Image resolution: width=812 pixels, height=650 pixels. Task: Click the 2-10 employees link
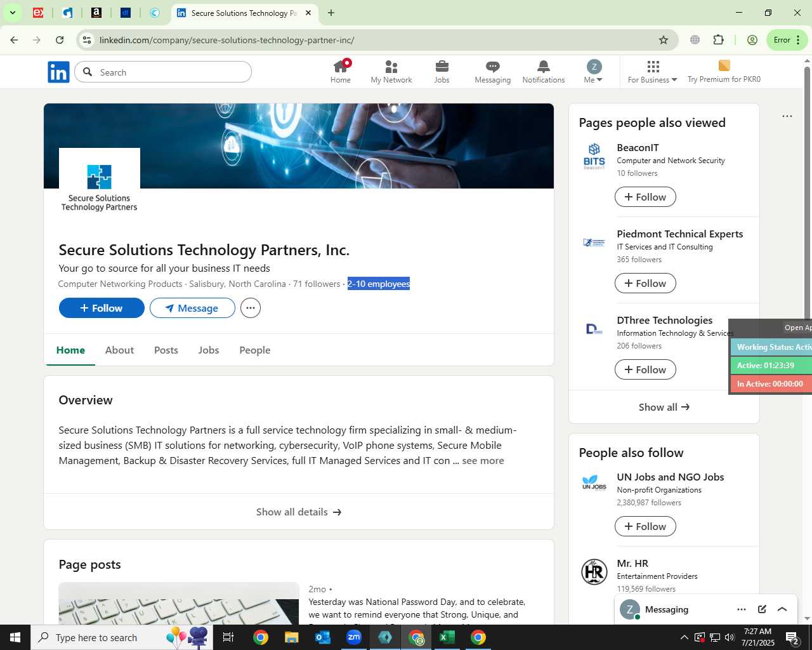point(379,284)
